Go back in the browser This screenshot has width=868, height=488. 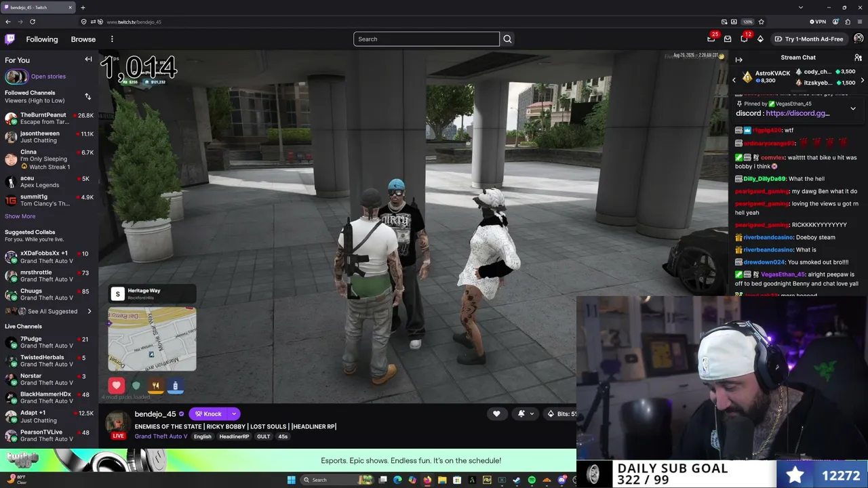[8, 22]
